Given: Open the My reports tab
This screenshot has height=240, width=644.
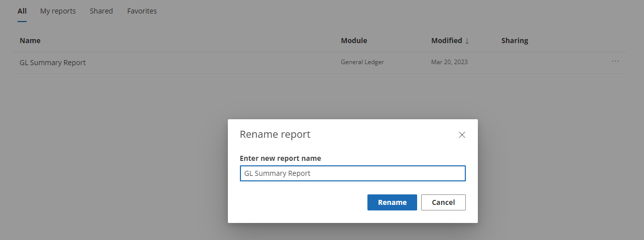Looking at the screenshot, I should (58, 11).
